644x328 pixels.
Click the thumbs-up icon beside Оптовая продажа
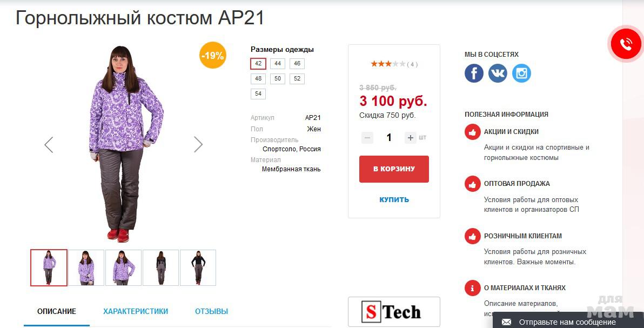coord(473,184)
